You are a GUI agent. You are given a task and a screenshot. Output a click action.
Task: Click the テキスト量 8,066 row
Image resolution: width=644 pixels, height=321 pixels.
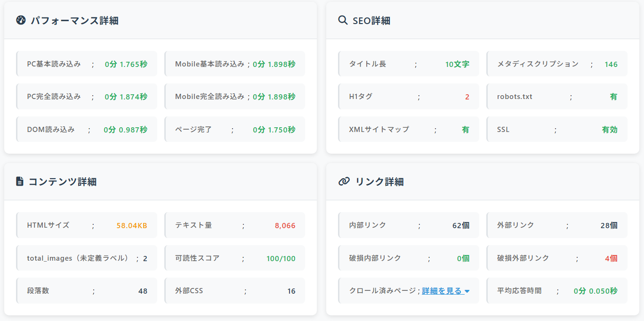point(235,225)
